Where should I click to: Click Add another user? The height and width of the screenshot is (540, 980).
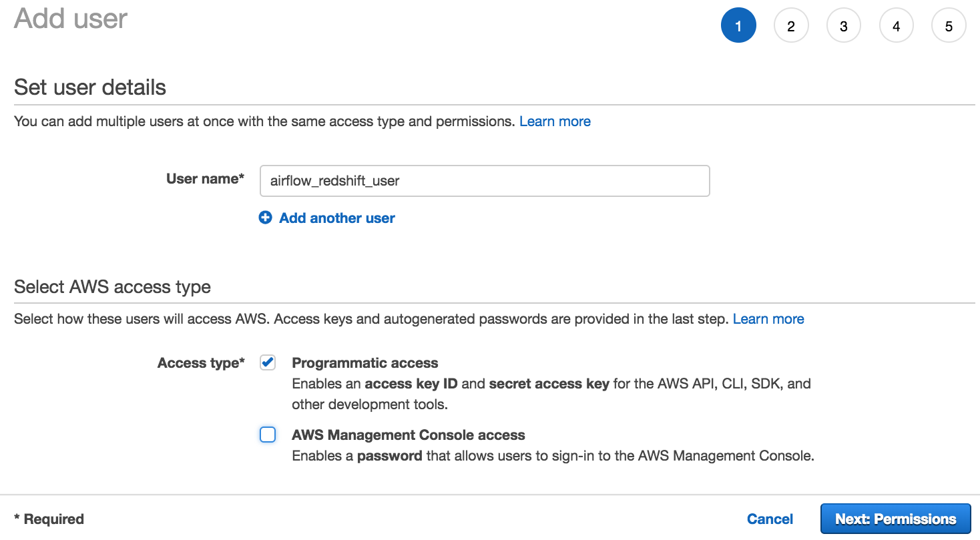point(336,218)
